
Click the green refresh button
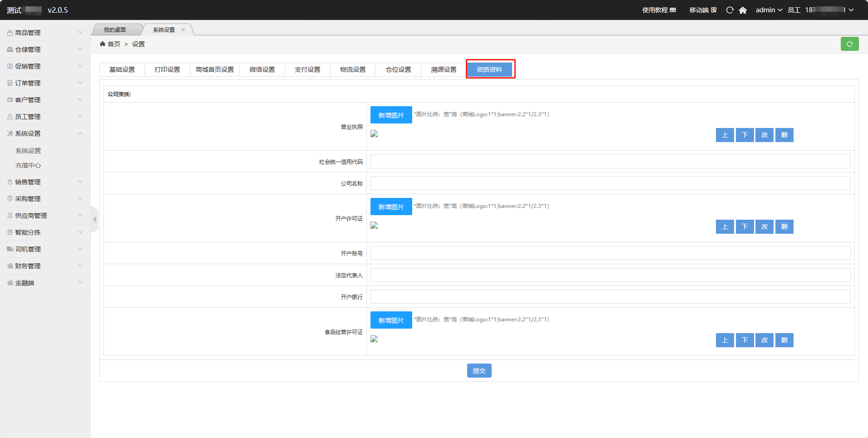[849, 44]
